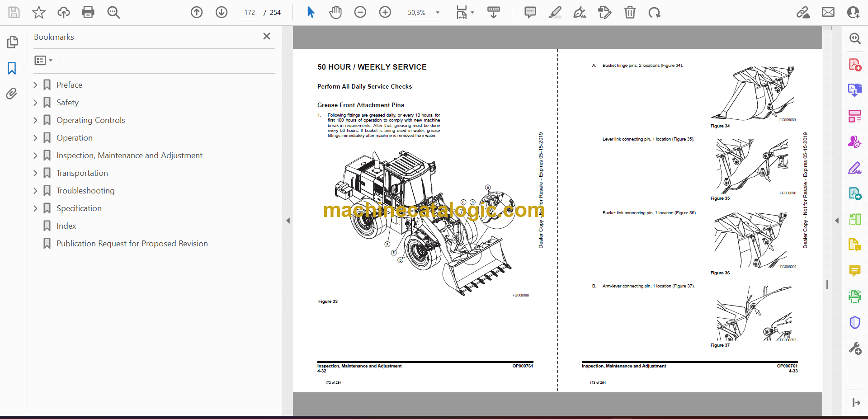
Task: Expand the Safety bookmark
Action: coord(36,103)
